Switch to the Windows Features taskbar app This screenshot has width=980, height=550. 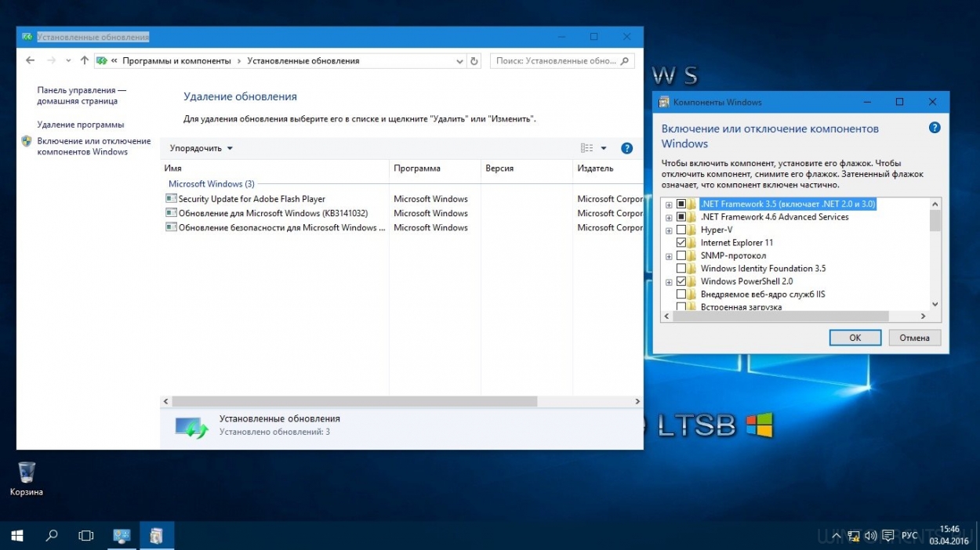click(x=157, y=536)
